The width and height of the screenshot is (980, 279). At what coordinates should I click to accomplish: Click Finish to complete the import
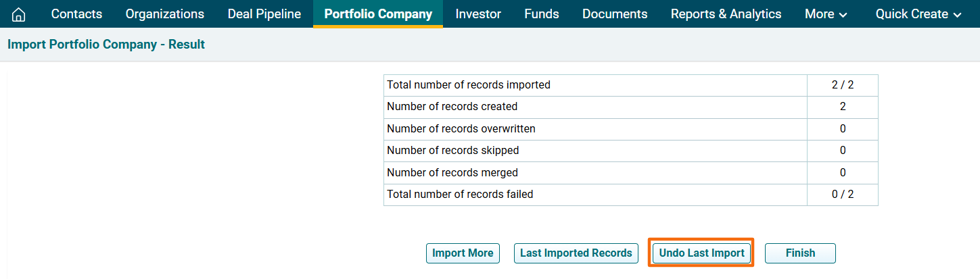(800, 253)
